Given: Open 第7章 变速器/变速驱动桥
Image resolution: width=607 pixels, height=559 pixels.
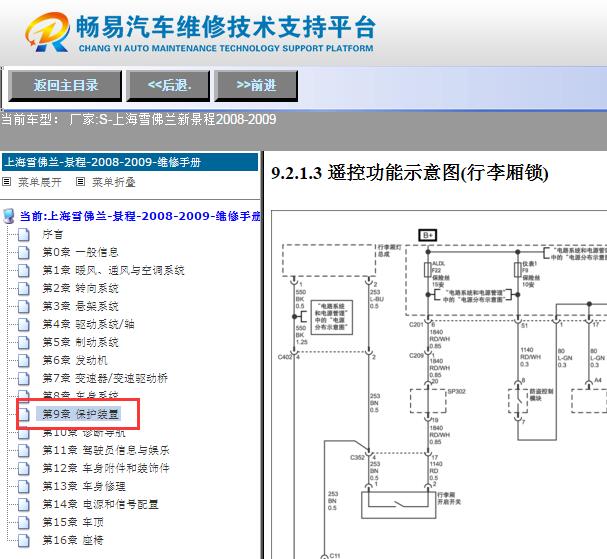Looking at the screenshot, I should point(105,378).
